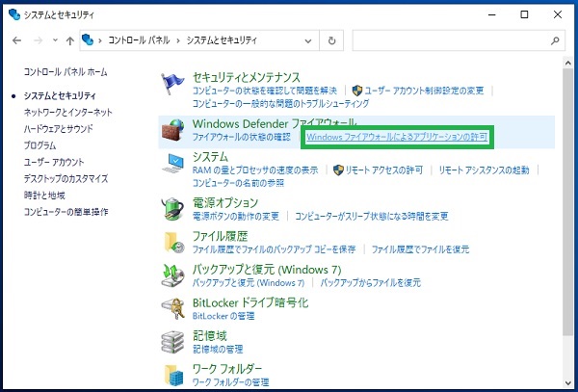Click the chevron before コントロール パネル in breadcrumb
The height and width of the screenshot is (392, 578).
99,40
